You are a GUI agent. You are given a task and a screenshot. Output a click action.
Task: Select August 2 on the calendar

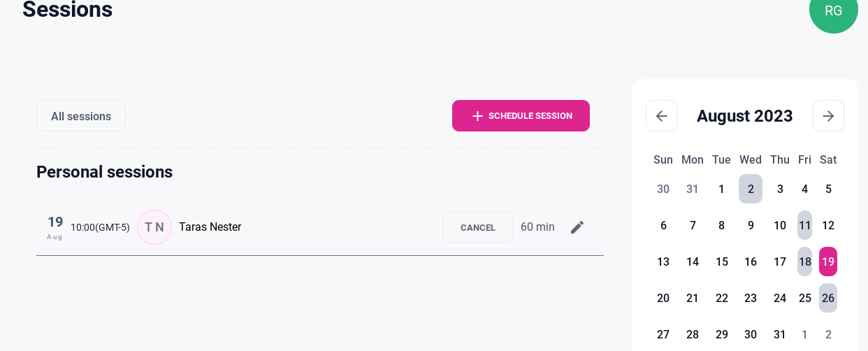tap(751, 189)
